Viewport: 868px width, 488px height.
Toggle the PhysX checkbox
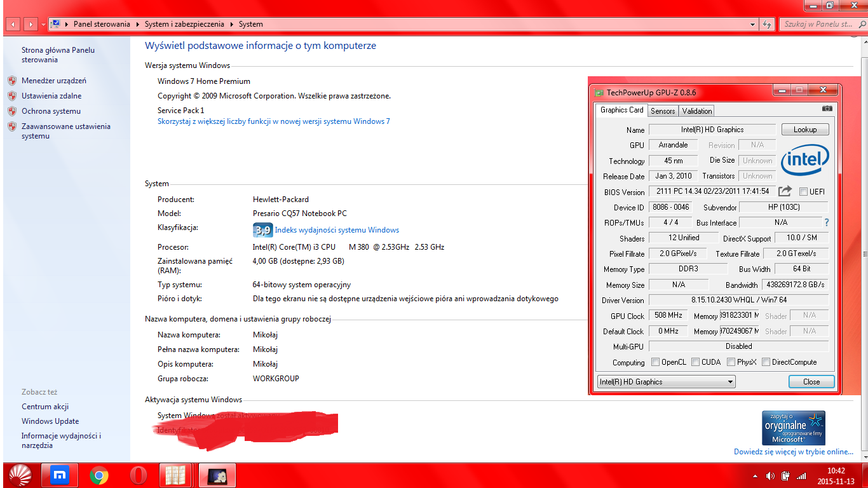(731, 362)
